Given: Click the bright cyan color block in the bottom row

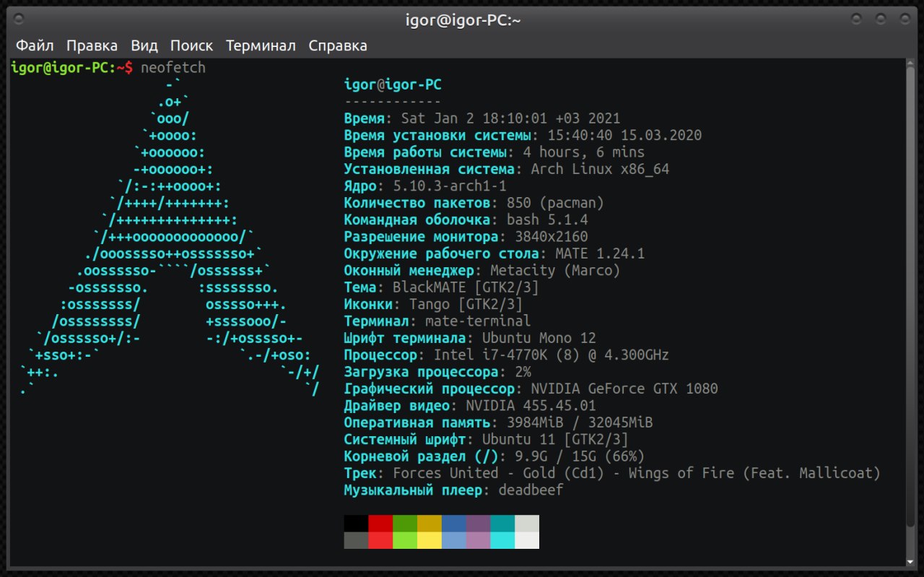Looking at the screenshot, I should coord(502,540).
